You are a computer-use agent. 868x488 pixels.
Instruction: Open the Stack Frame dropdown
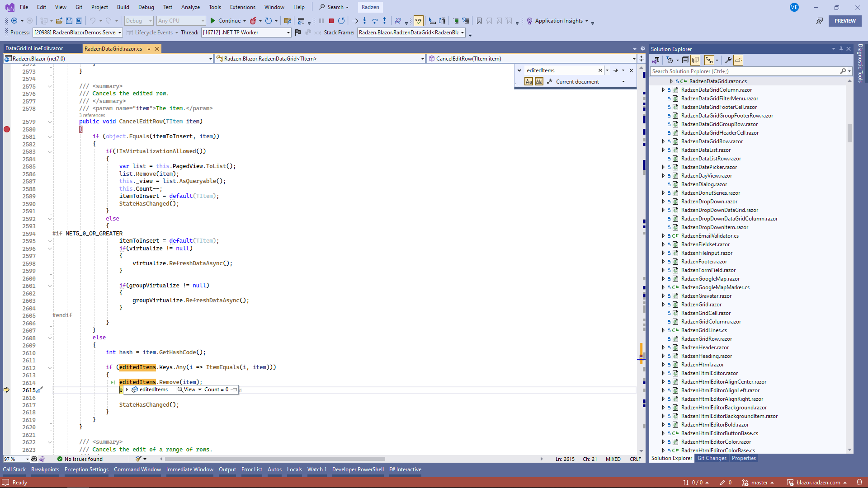[x=411, y=33]
